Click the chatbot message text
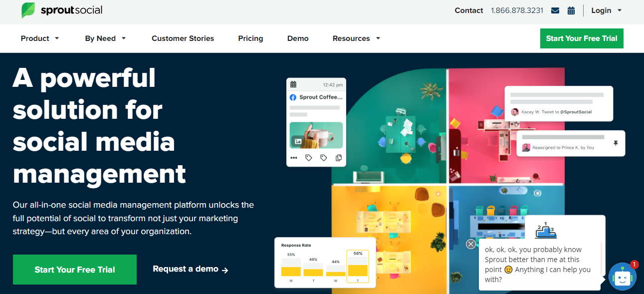The image size is (644, 294). click(x=538, y=265)
